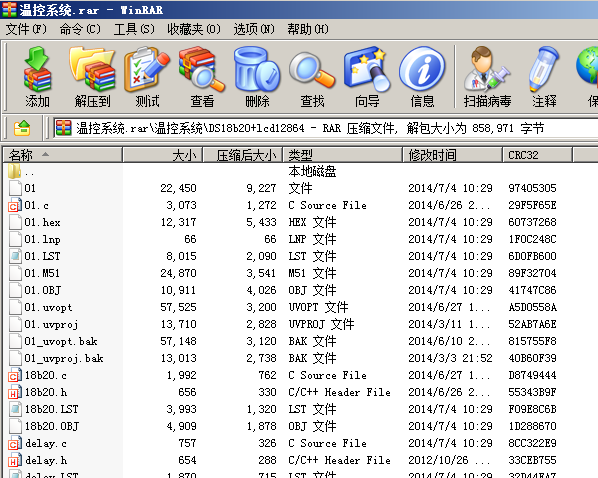598x478 pixels.
Task: Launch the 向导 (Wizard) toolbar icon
Action: click(x=367, y=69)
